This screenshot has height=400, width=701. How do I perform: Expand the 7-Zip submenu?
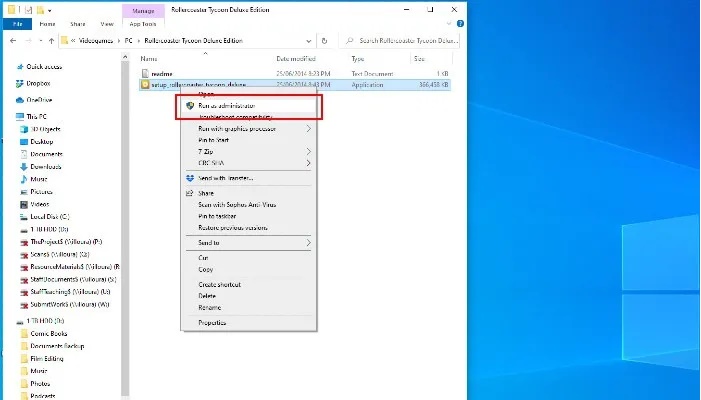(x=249, y=152)
